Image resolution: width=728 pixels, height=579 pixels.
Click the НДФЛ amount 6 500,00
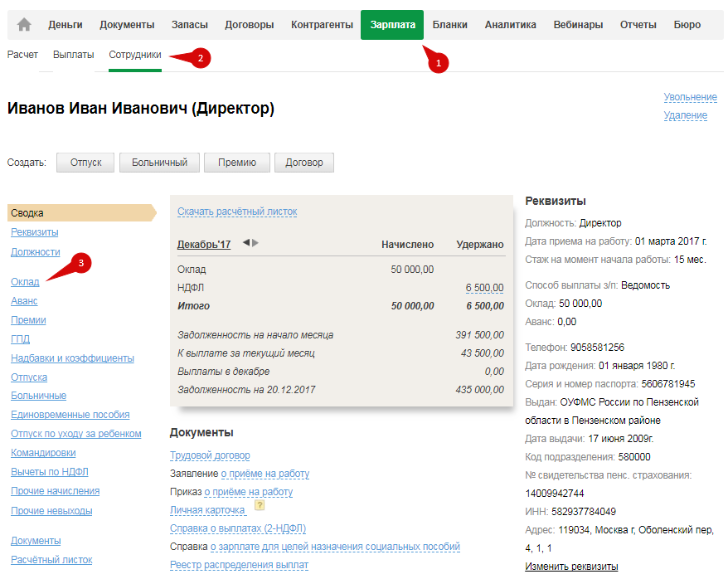pyautogui.click(x=485, y=288)
